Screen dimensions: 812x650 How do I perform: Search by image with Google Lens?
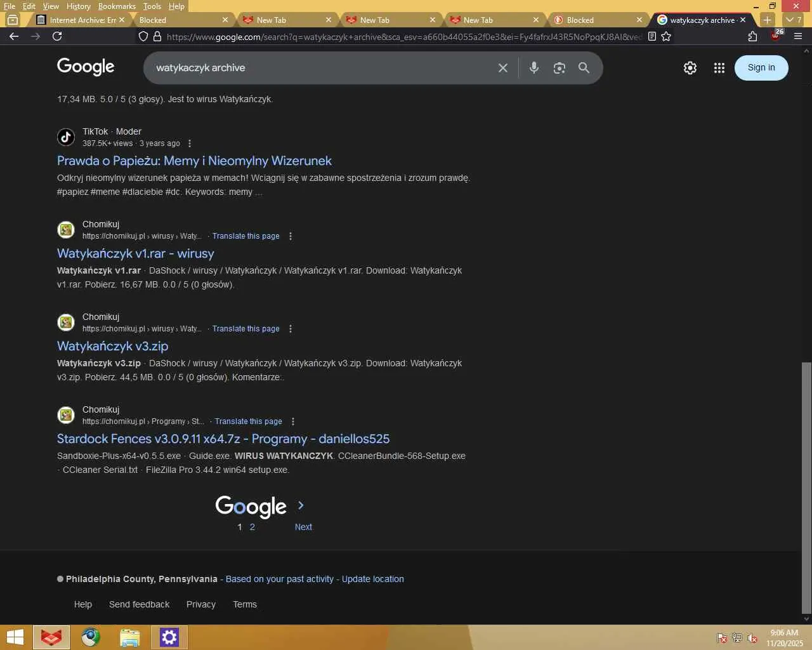point(559,68)
